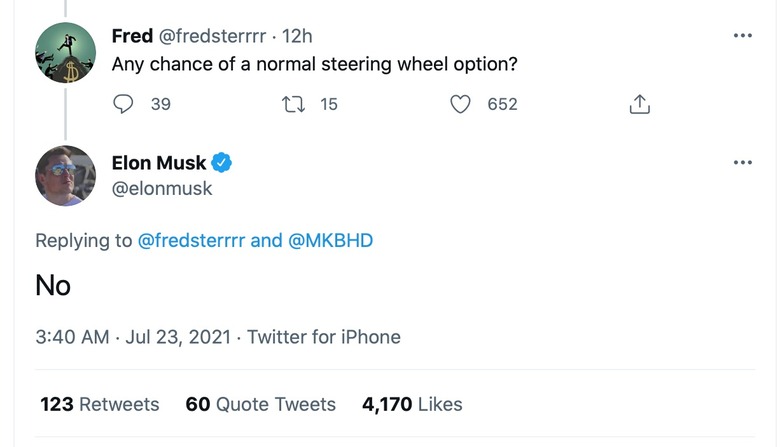Image resolution: width=780 pixels, height=447 pixels.
Task: Click the Fred display name
Action: tap(132, 36)
